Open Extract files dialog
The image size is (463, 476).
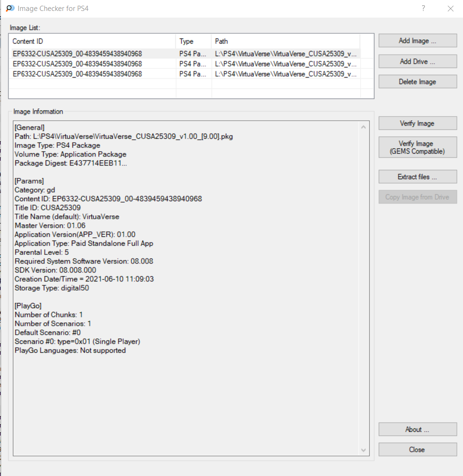coord(418,177)
